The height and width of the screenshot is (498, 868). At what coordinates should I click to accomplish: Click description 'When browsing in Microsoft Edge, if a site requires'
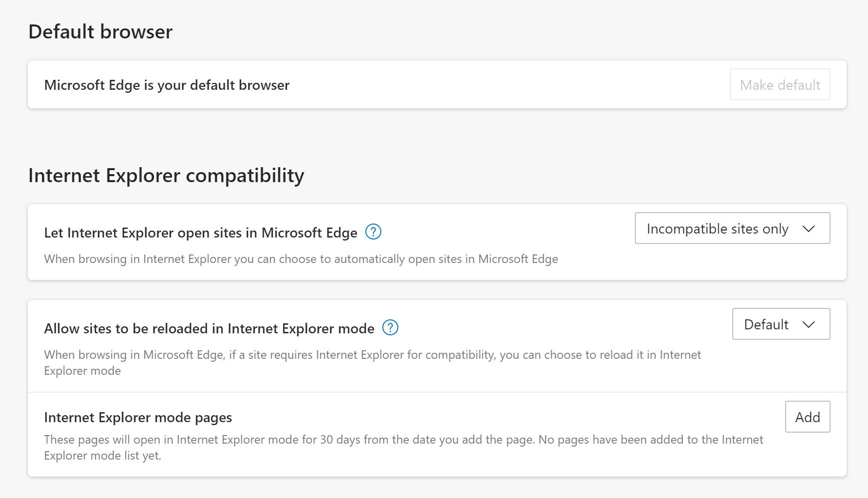pos(372,363)
